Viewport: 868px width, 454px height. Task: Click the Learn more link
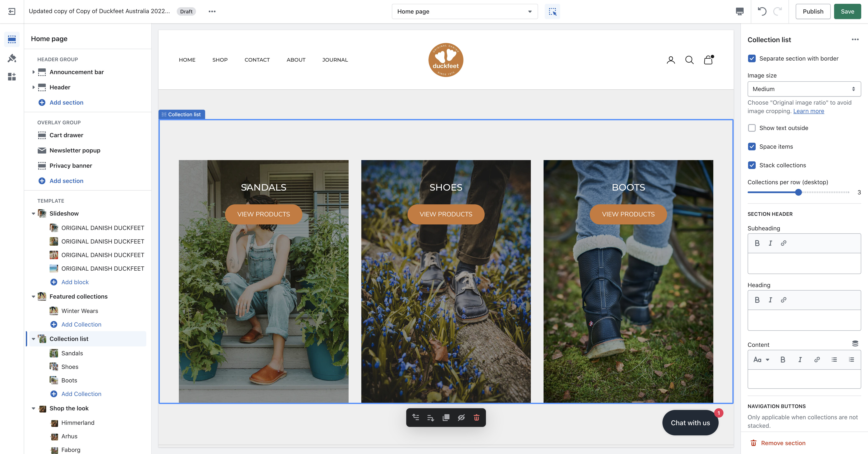click(x=808, y=111)
